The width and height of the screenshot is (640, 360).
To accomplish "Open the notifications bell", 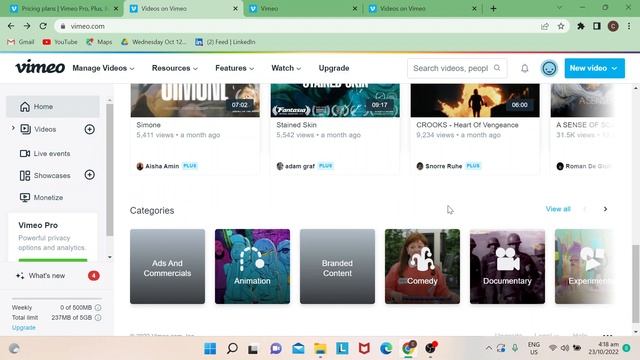I will (524, 68).
